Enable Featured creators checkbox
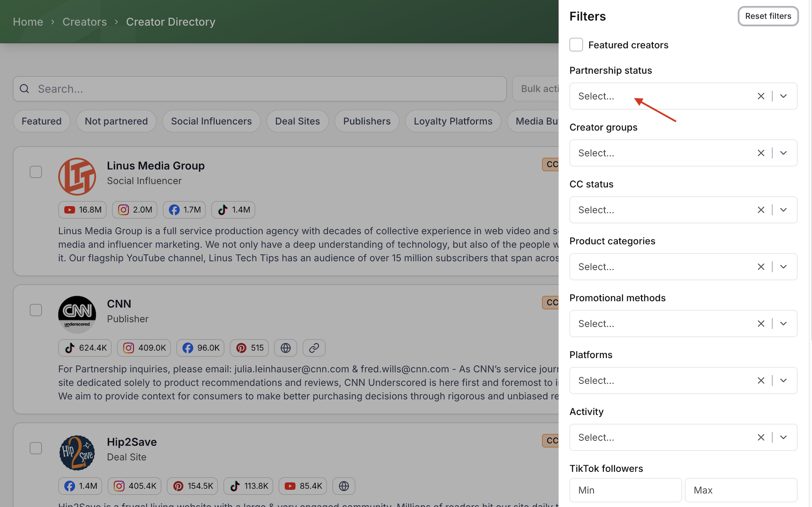Viewport: 812px width, 507px height. coord(576,45)
